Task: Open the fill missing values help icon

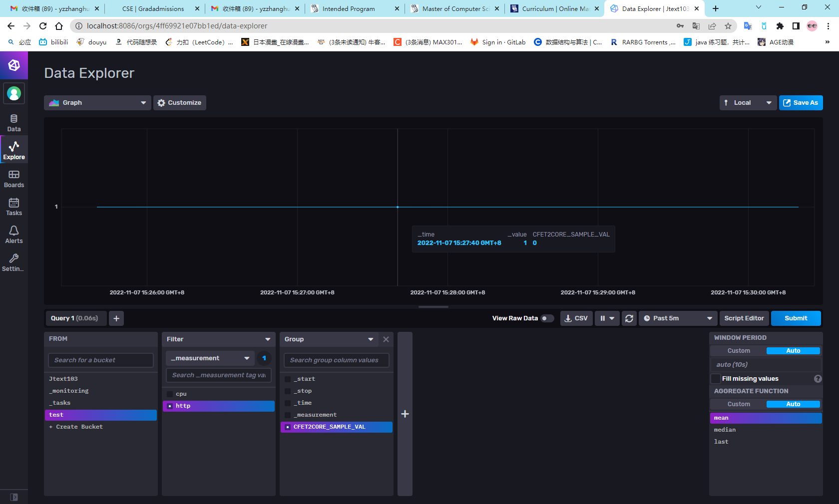Action: coord(818,379)
